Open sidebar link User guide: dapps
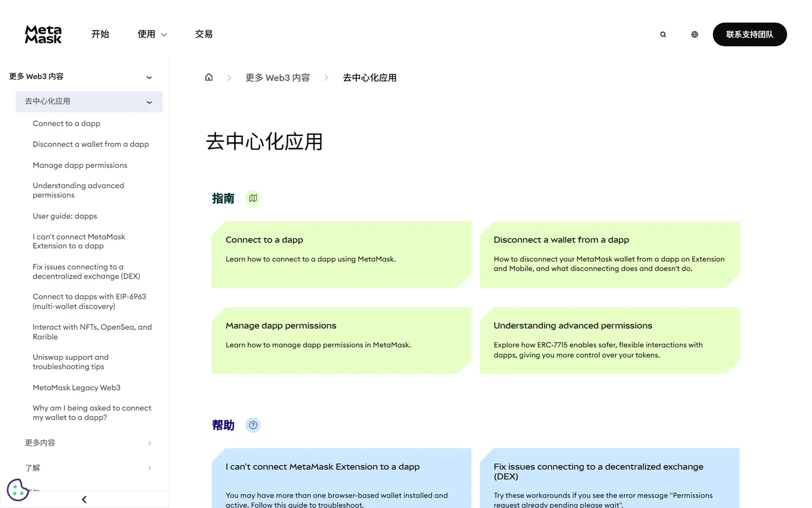The image size is (812, 508). 65,216
